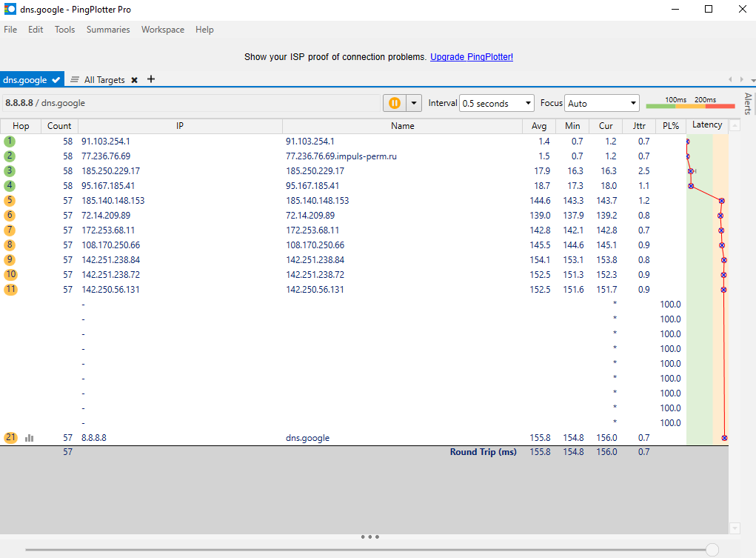Image resolution: width=756 pixels, height=558 pixels.
Task: Select IP cell 108.170.250.66
Action: coord(111,245)
